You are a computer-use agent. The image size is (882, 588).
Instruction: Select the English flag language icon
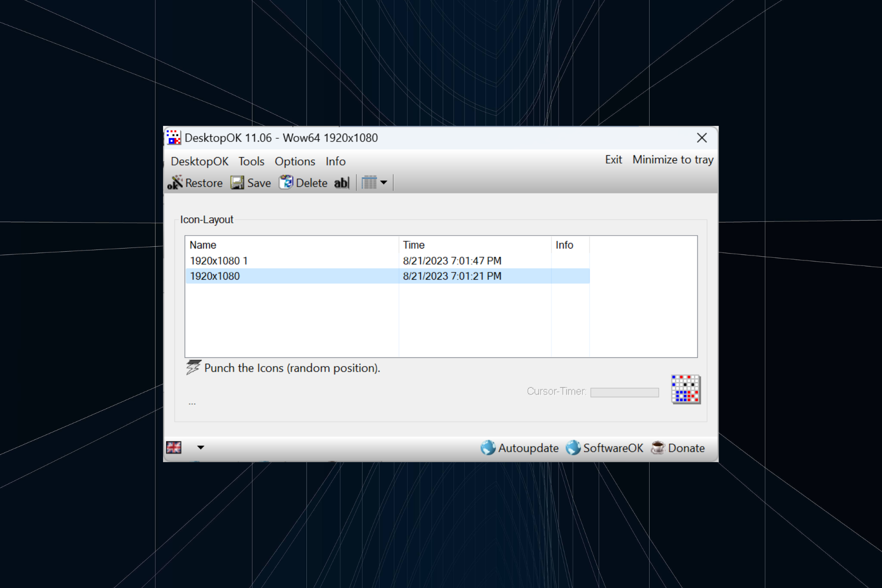[174, 447]
